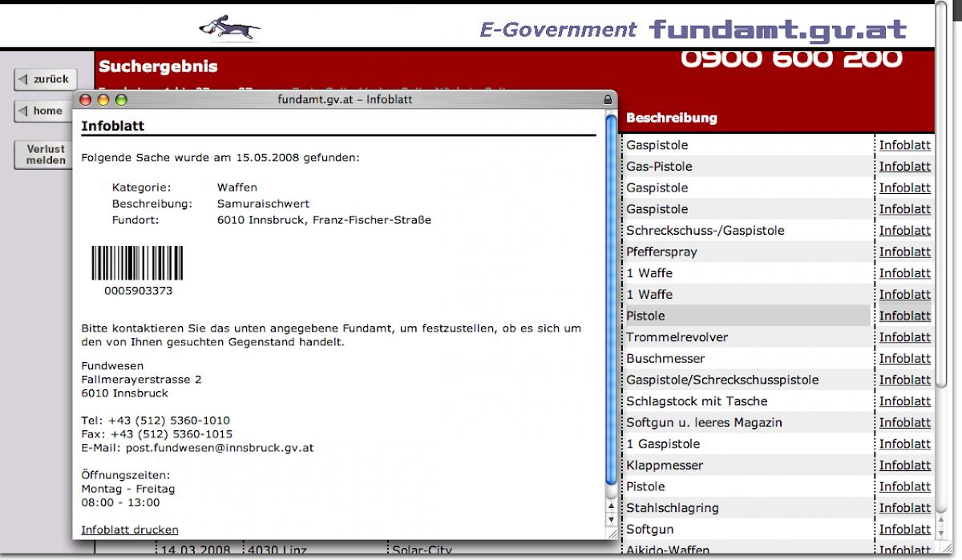Click the dog mascot logo in header
Viewport: 962px width, 560px height.
pyautogui.click(x=230, y=29)
